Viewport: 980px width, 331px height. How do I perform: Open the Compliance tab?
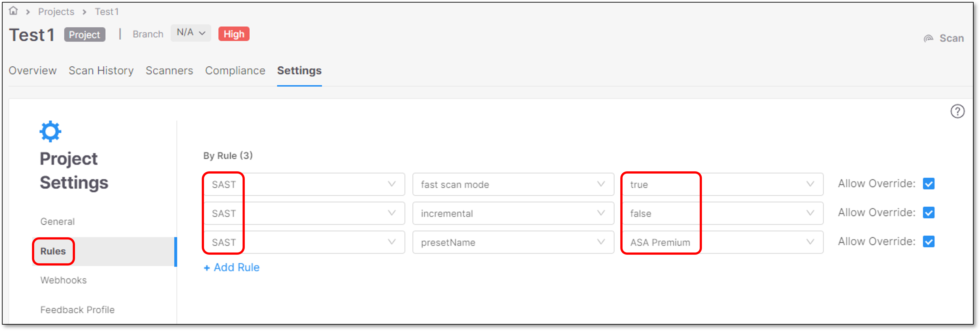tap(235, 71)
